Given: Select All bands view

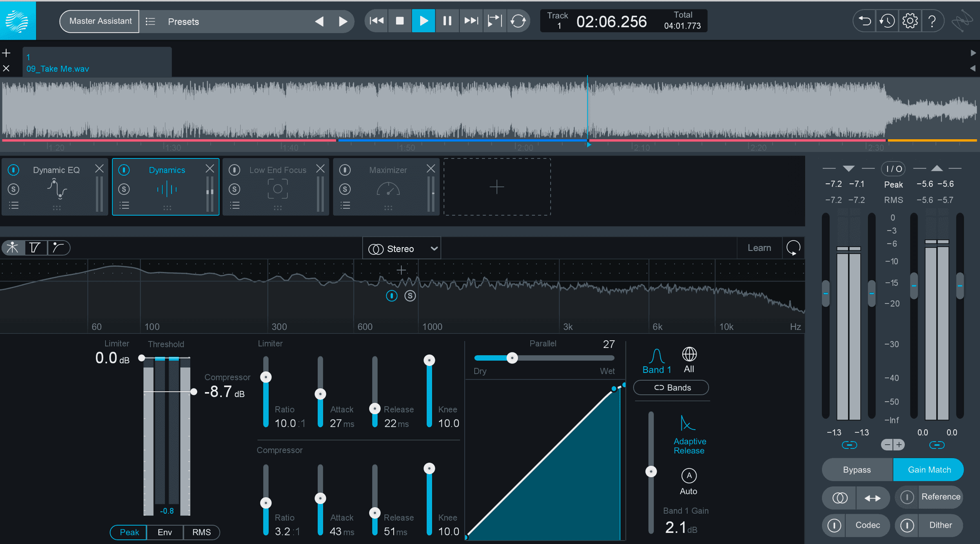Looking at the screenshot, I should (x=689, y=360).
